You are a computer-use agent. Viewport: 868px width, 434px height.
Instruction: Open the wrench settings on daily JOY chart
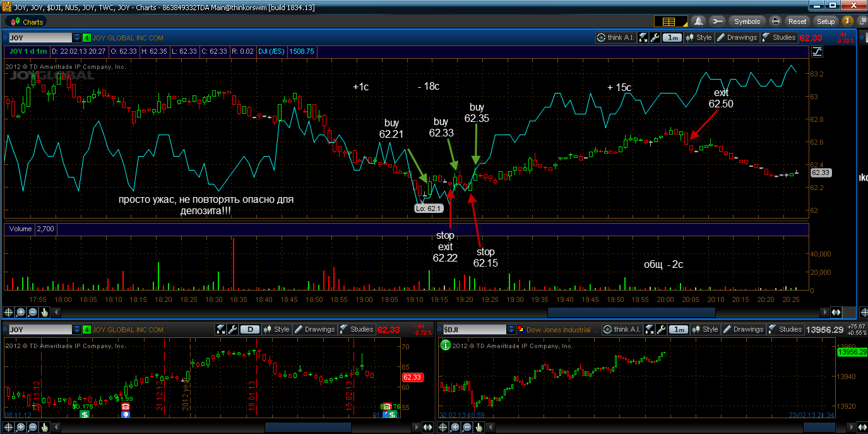[x=232, y=329]
